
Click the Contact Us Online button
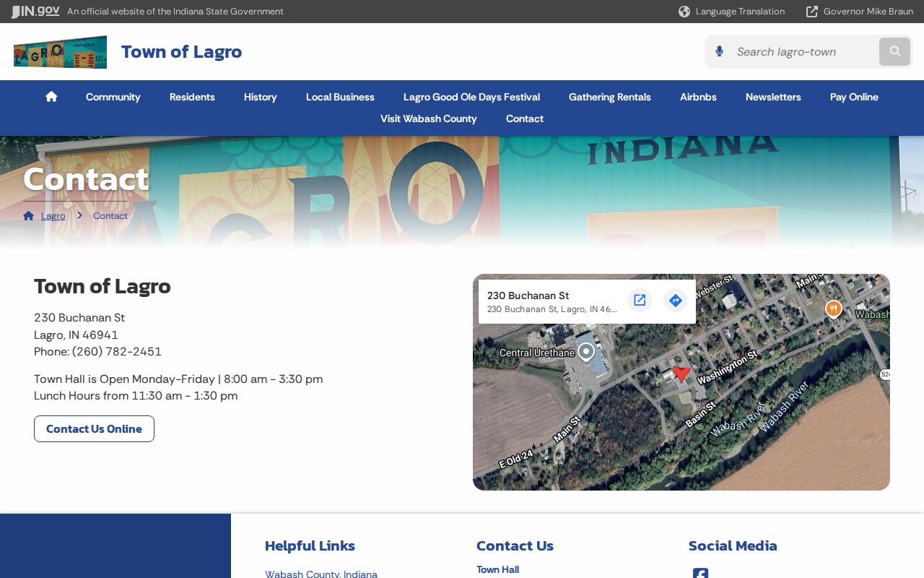(94, 428)
